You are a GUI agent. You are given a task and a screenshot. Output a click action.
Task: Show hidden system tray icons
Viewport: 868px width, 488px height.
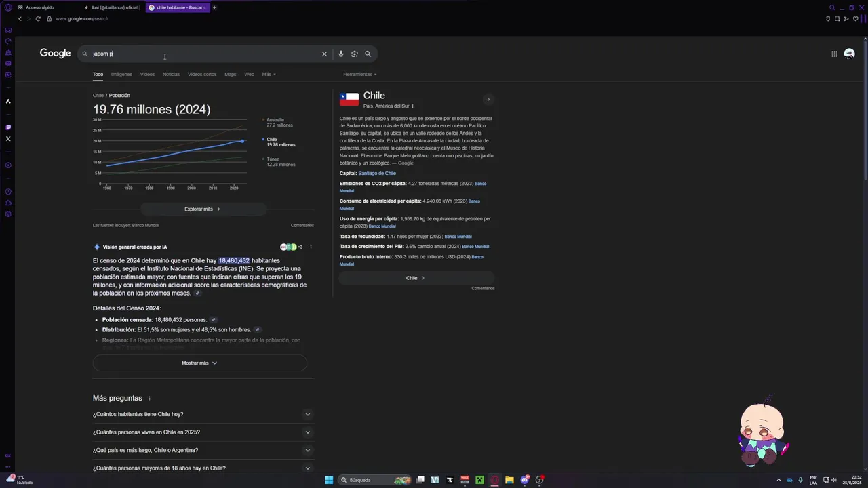(778, 480)
